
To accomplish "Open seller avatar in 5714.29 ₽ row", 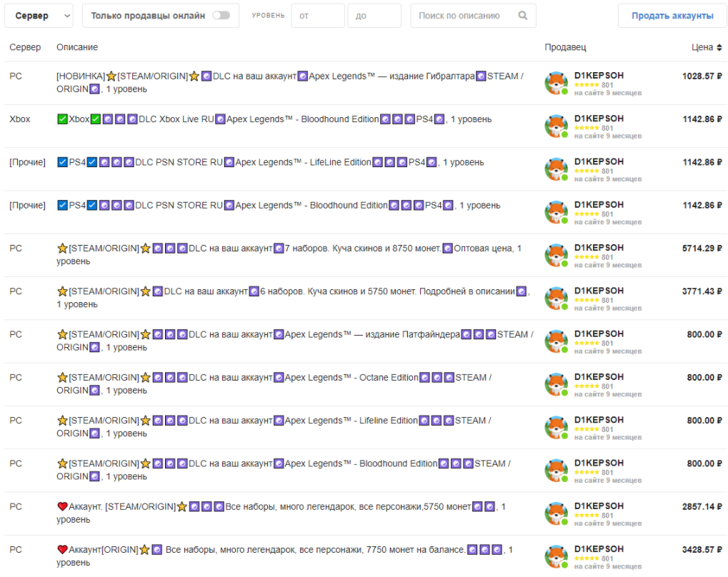I will point(557,256).
